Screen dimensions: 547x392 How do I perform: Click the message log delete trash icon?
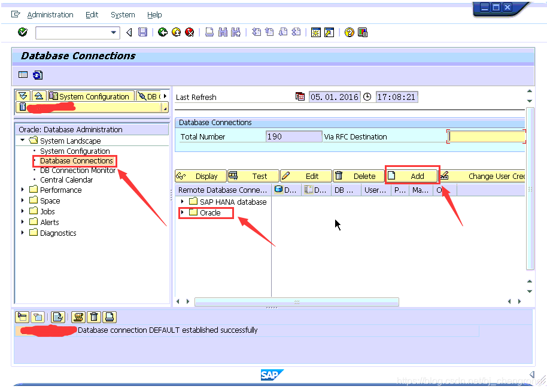click(94, 317)
